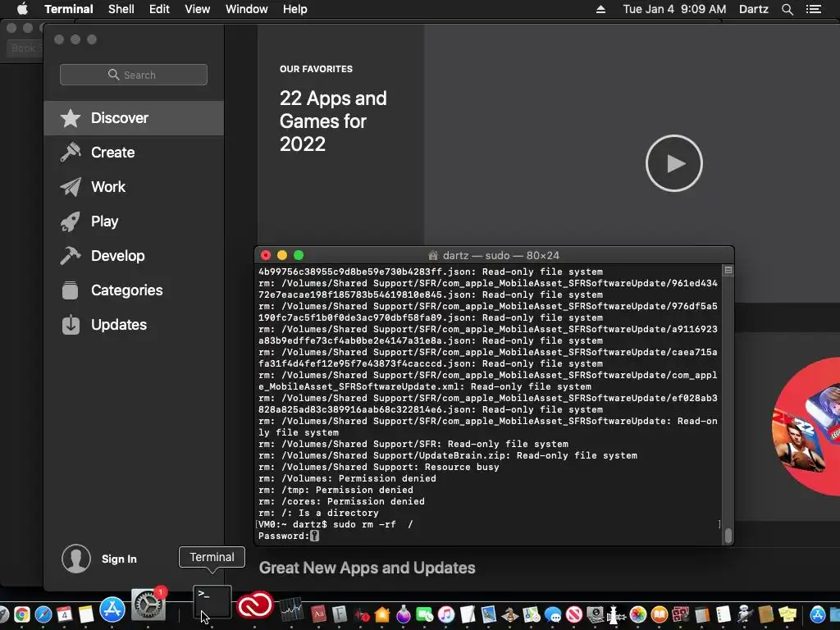The image size is (840, 630).
Task: Sign In to the App Store account
Action: point(119,559)
